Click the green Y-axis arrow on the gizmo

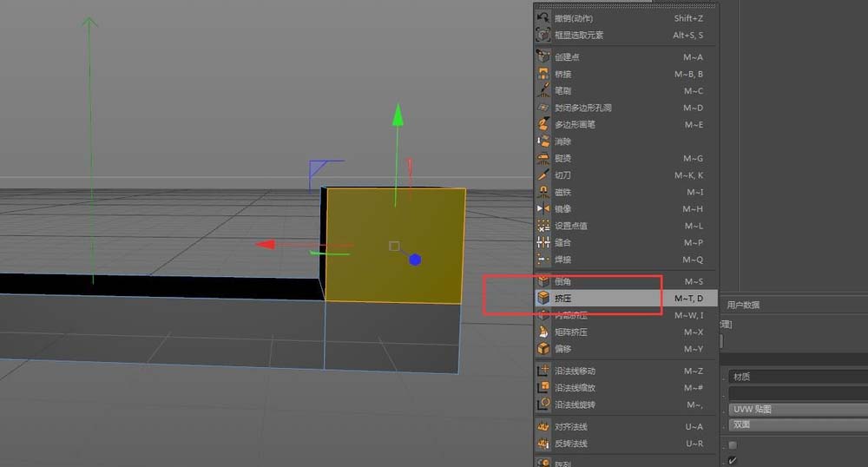point(398,115)
